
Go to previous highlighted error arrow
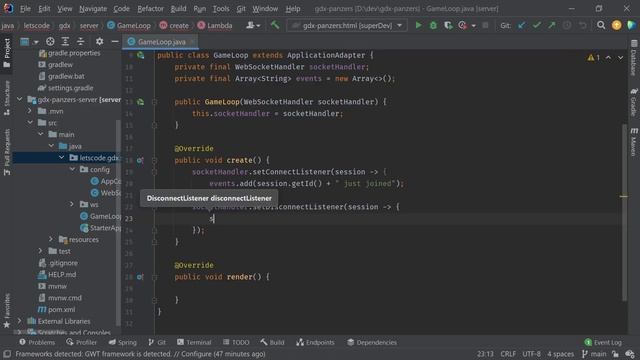pyautogui.click(x=608, y=58)
